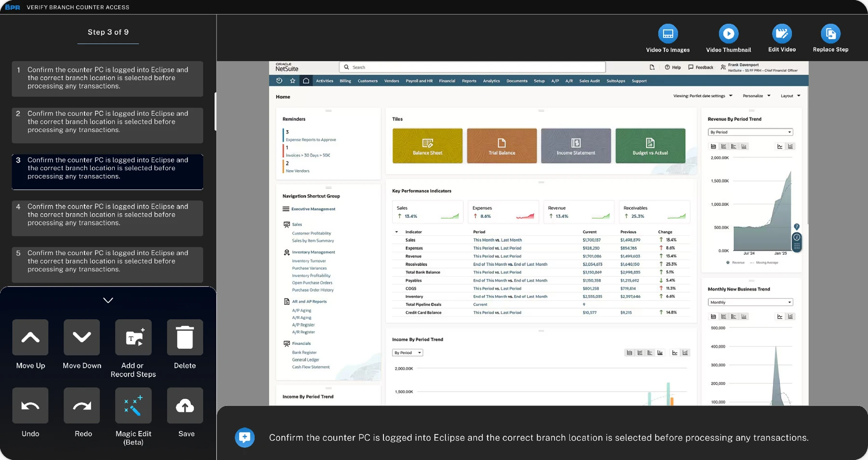
Task: Click the Replace Step icon
Action: click(830, 34)
